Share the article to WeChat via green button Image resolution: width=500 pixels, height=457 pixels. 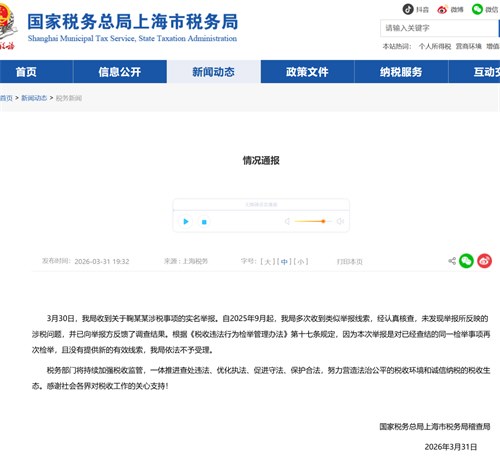coord(466,261)
